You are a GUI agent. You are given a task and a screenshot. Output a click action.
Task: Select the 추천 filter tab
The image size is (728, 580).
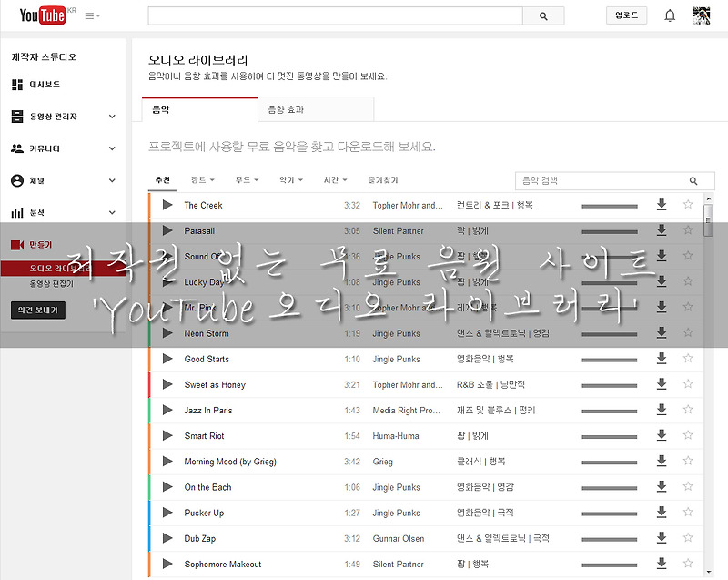163,180
